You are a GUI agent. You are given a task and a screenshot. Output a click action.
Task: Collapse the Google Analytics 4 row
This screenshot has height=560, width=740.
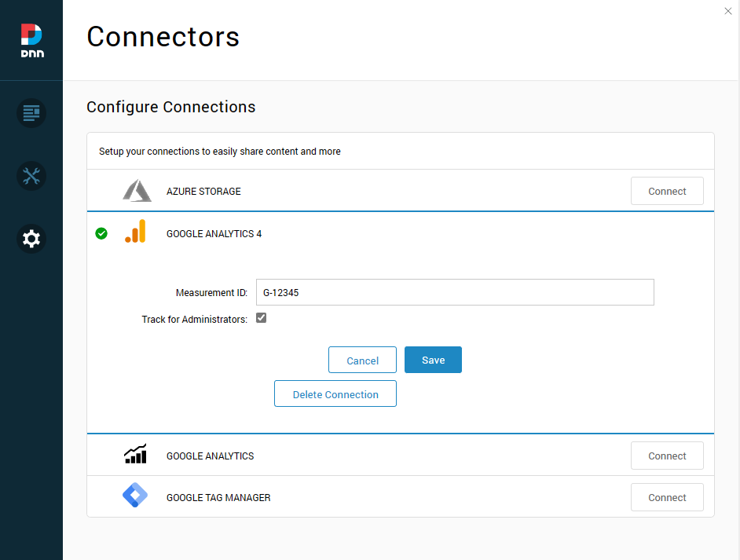pos(214,233)
